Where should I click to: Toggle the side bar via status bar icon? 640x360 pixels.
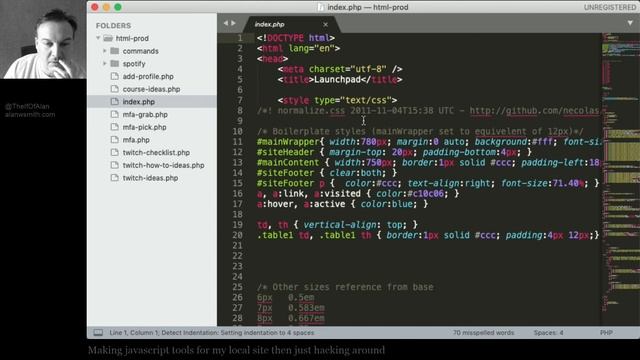[x=98, y=333]
